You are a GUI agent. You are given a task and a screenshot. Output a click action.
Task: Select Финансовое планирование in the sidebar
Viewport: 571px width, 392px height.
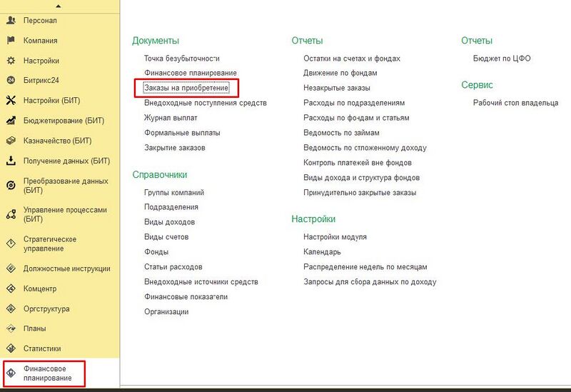click(x=48, y=373)
